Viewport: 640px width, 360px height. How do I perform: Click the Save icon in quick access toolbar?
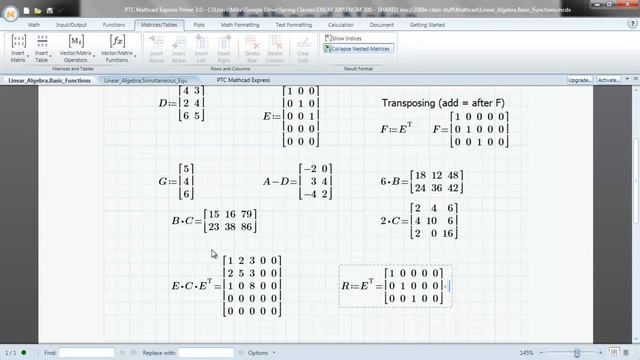[x=49, y=11]
